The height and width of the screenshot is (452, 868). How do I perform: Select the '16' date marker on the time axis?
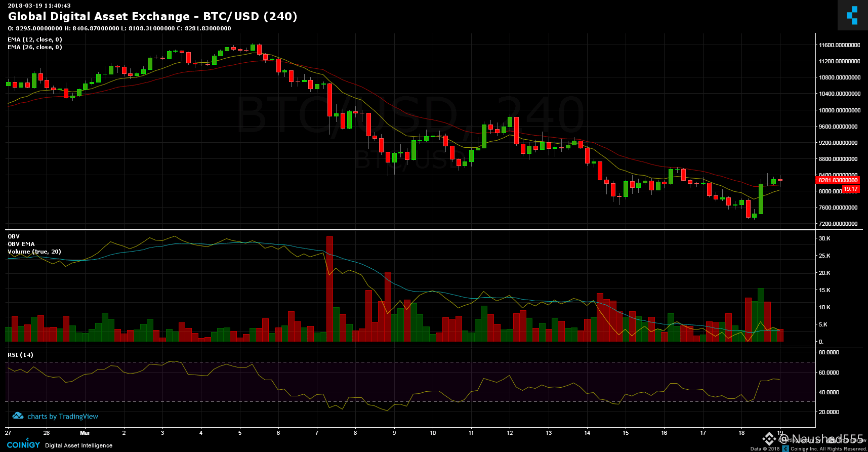pos(664,433)
